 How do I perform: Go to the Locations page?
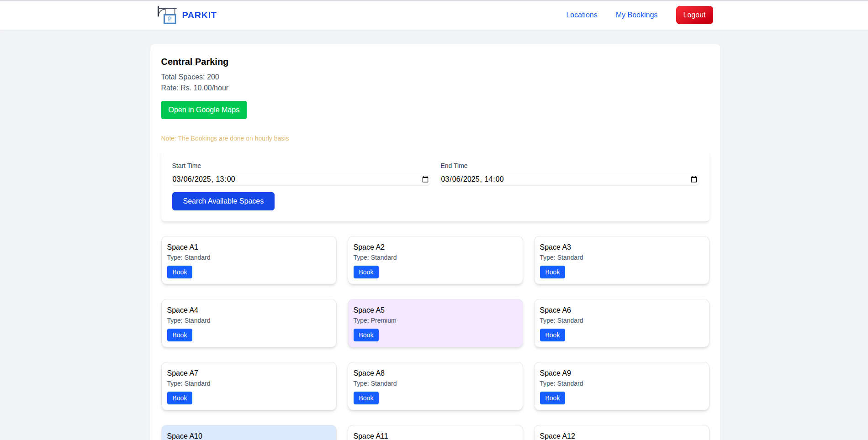[x=582, y=15]
